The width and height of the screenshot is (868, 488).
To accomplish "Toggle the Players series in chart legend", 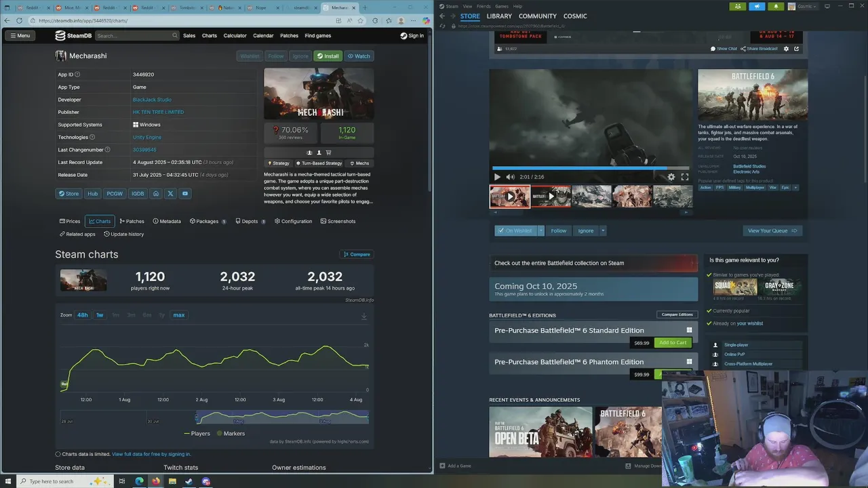I will pos(197,433).
